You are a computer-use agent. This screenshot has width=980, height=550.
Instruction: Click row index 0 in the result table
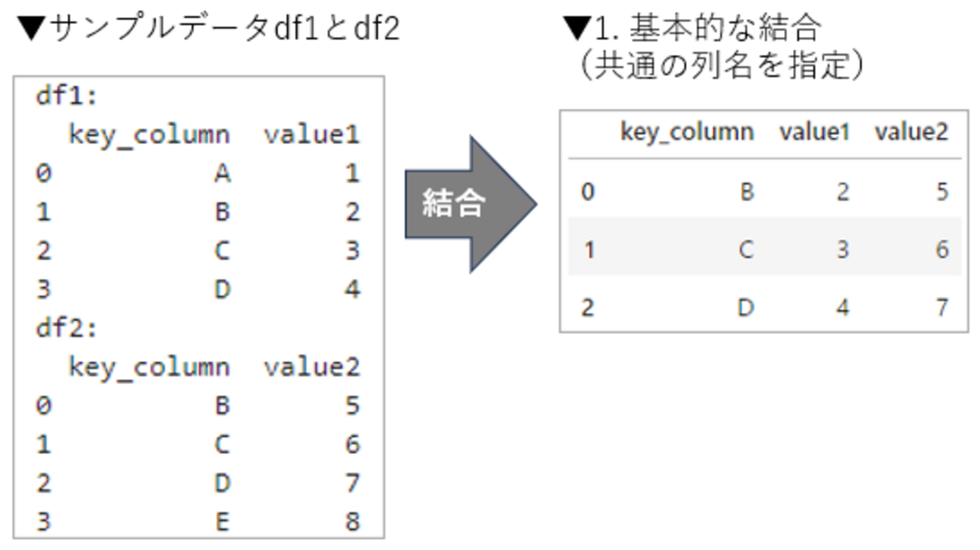[x=588, y=191]
